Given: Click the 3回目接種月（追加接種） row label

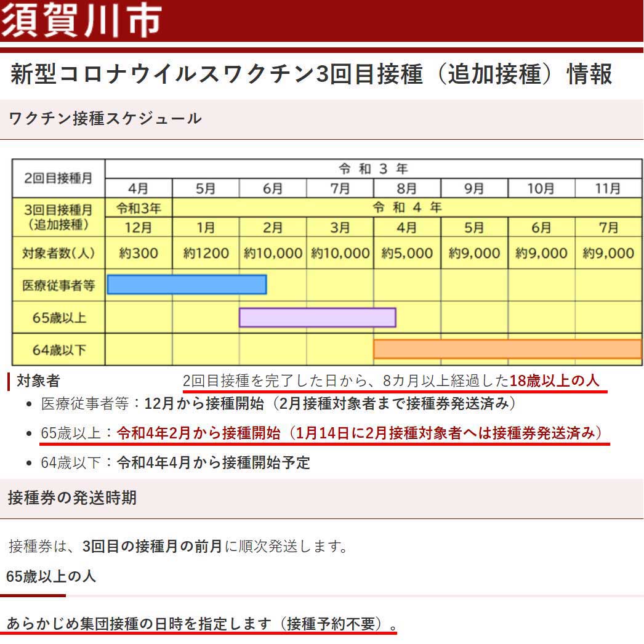Looking at the screenshot, I should 58,217.
